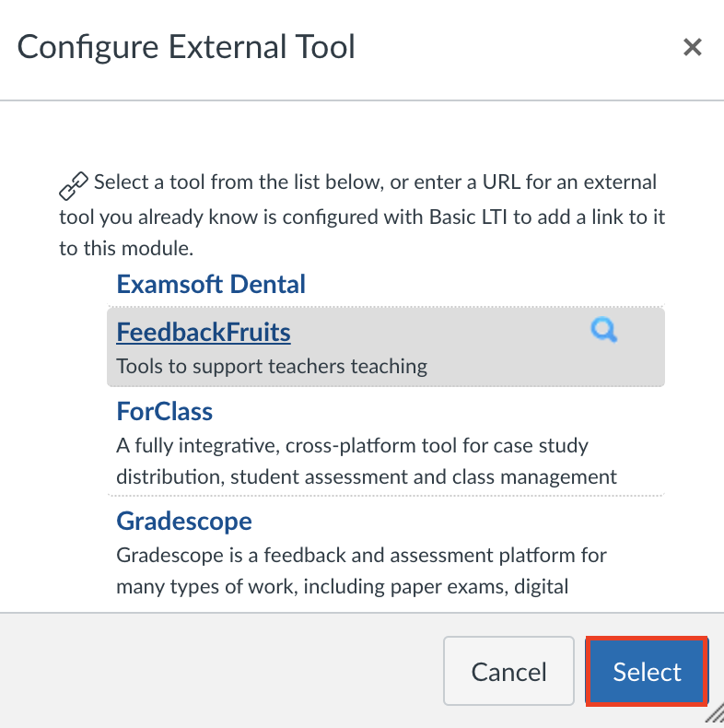Click "Gradescope is a feedback and assessment" line
The image size is (724, 728).
pos(361,556)
